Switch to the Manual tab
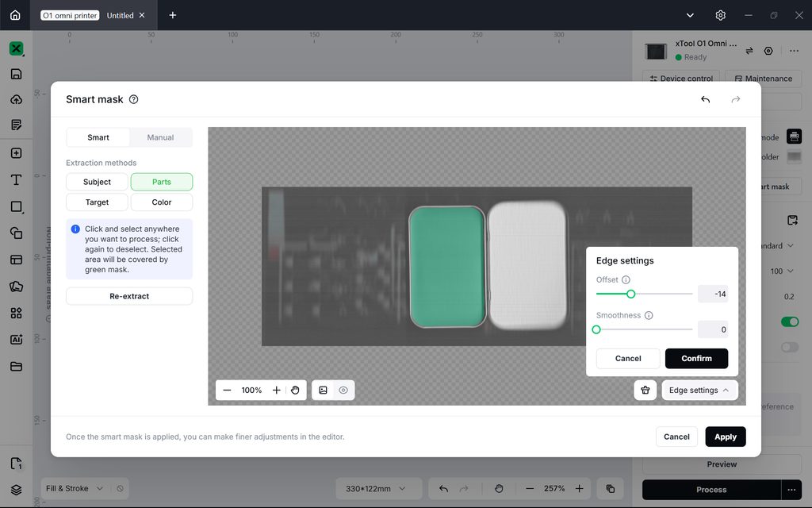 click(160, 137)
